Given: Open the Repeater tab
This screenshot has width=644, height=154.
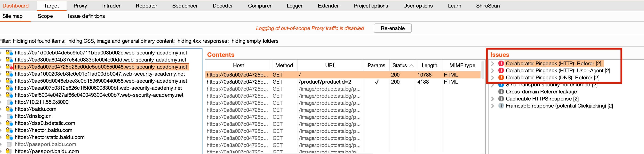Looking at the screenshot, I should pos(146,6).
